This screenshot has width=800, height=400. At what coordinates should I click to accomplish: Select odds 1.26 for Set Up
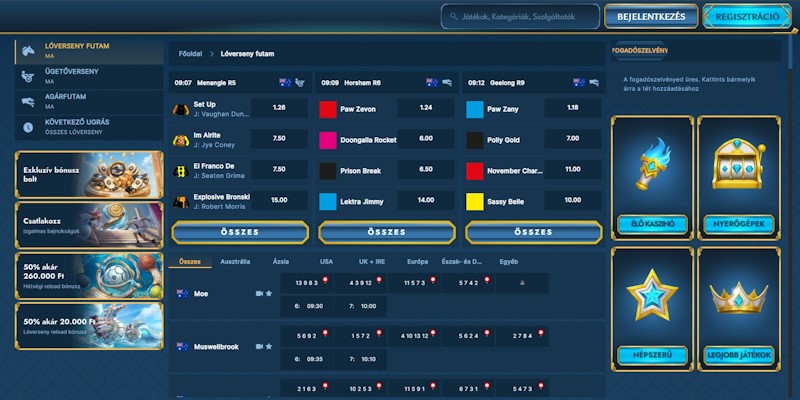point(279,108)
